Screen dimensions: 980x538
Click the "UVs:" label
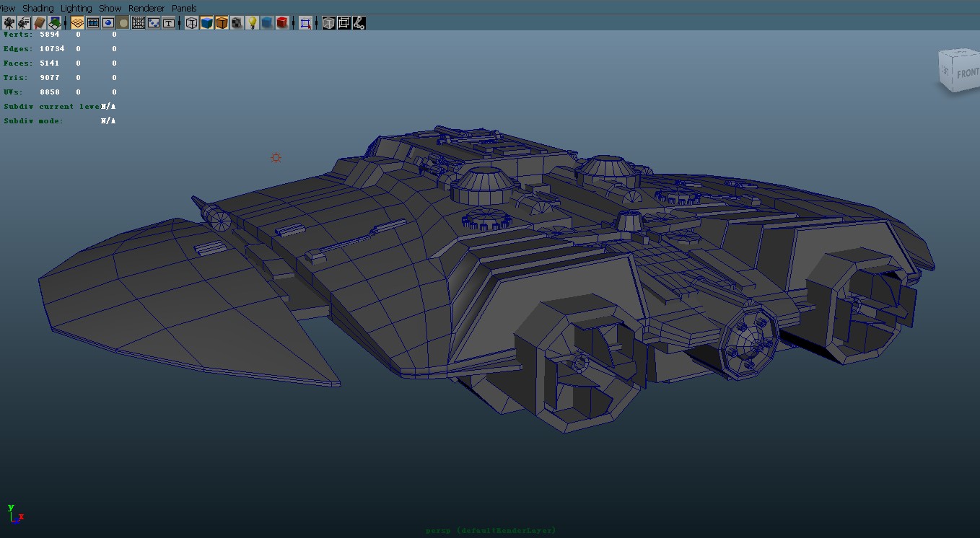(x=13, y=92)
